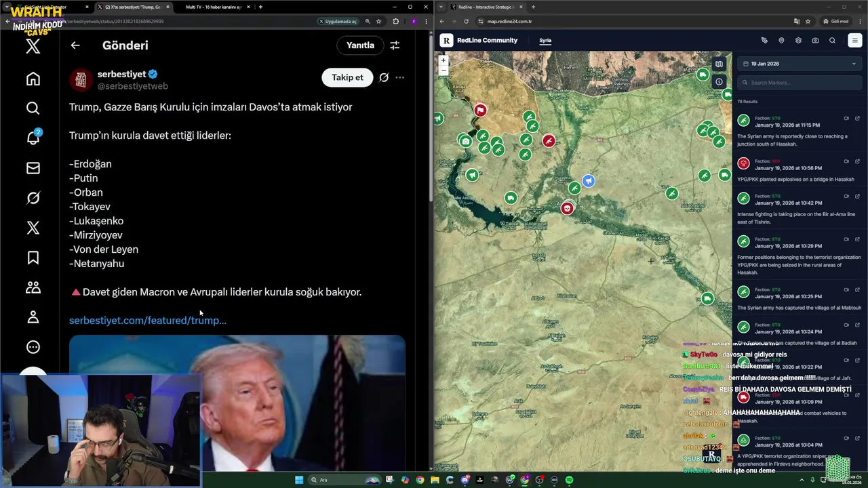
Task: Zoom in on the RedLine map
Action: (443, 60)
